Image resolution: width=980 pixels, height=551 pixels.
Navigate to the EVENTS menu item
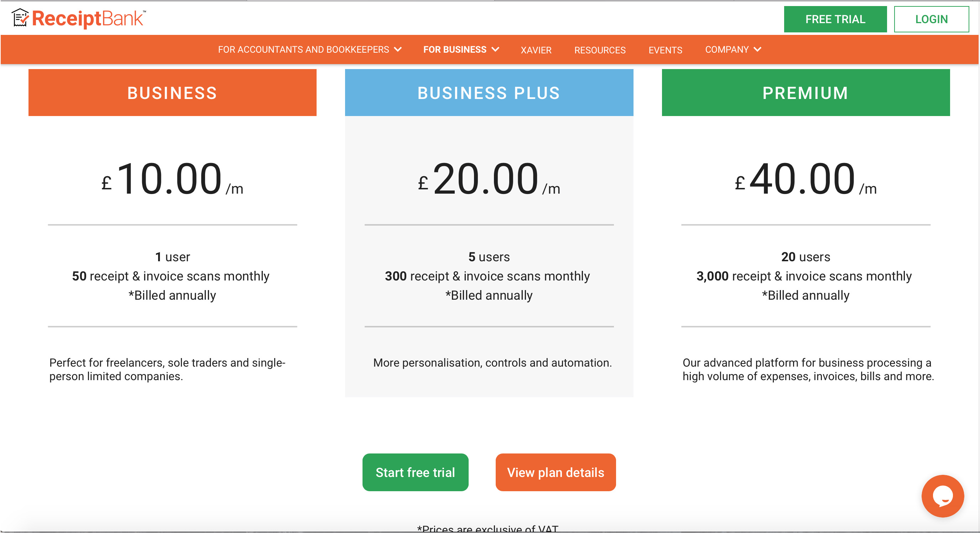(x=665, y=50)
